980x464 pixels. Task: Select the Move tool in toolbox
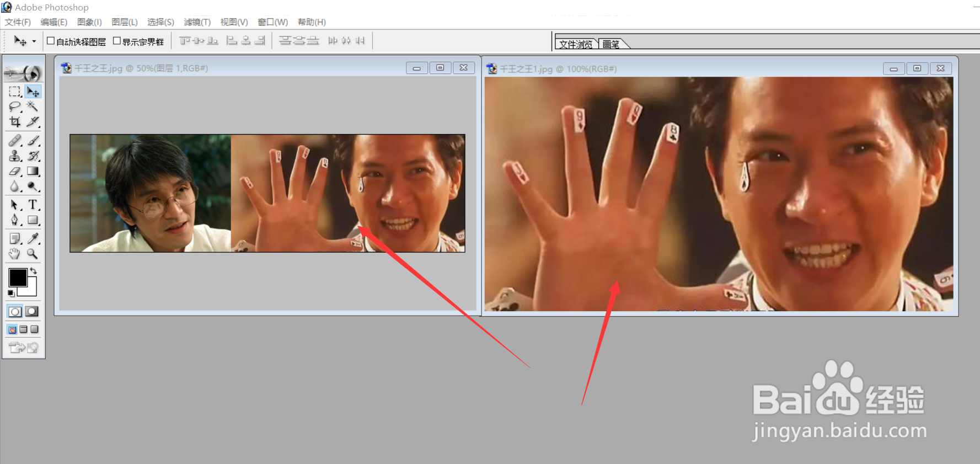click(x=33, y=91)
